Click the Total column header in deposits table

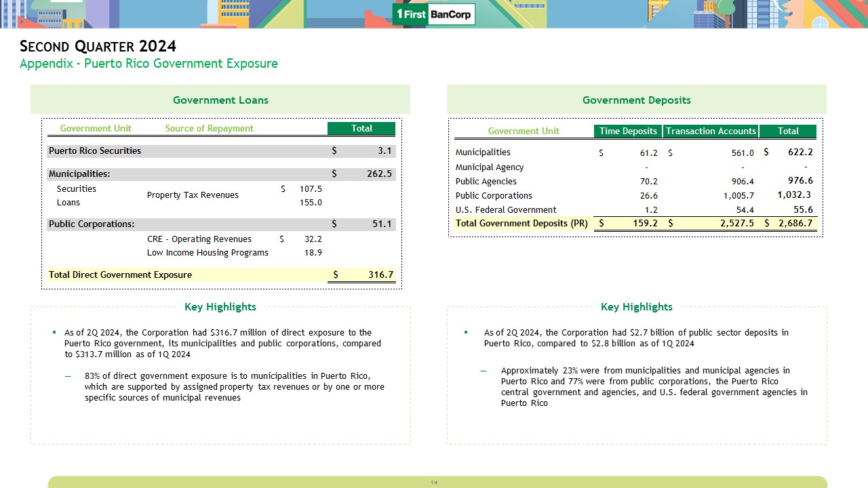(x=788, y=131)
